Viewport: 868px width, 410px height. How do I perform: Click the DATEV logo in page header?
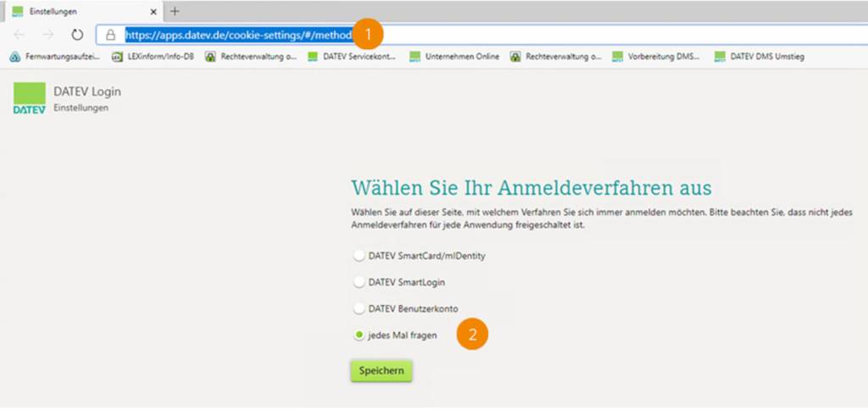(30, 98)
